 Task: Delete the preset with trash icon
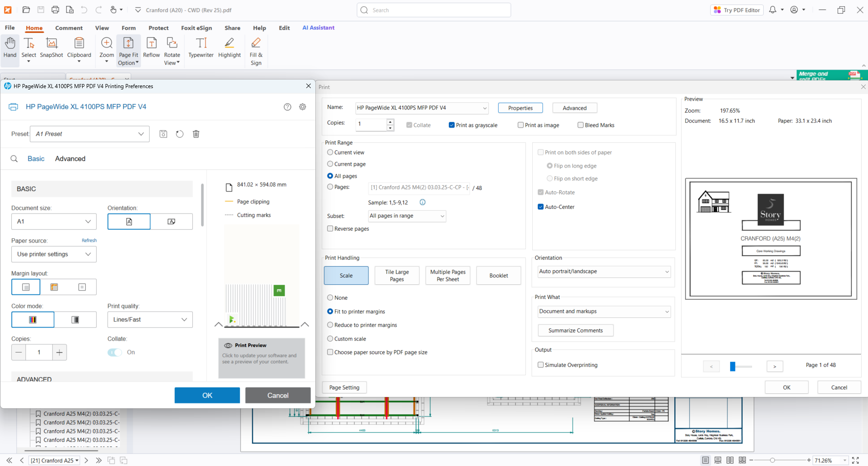[x=196, y=134]
